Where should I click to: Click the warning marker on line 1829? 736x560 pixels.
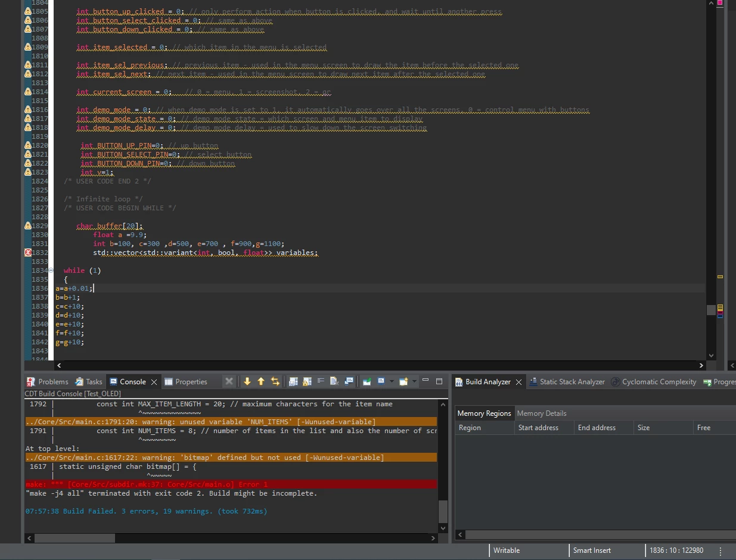pyautogui.click(x=28, y=226)
